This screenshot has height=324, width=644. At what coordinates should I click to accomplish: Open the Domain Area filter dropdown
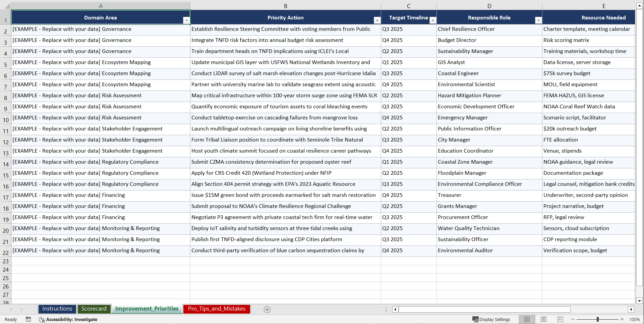pos(187,20)
